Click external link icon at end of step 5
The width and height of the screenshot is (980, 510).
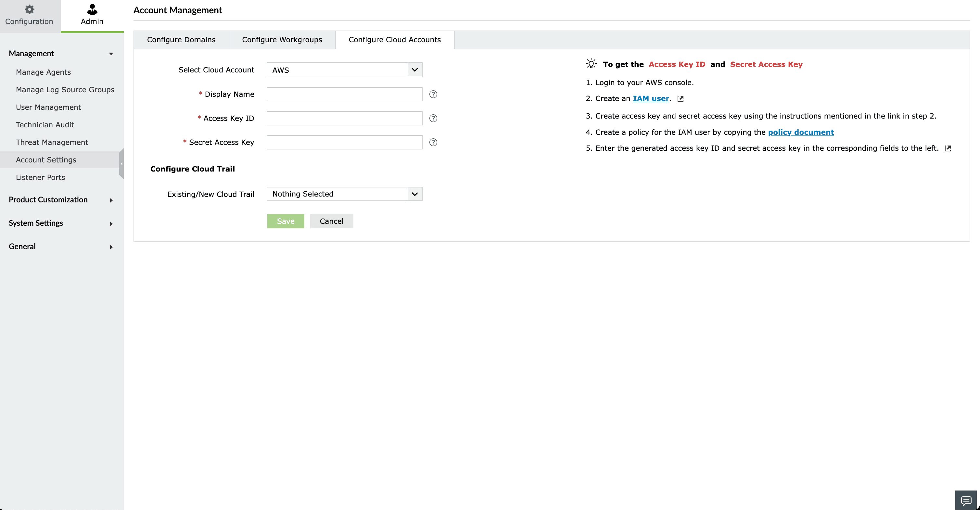pos(948,148)
